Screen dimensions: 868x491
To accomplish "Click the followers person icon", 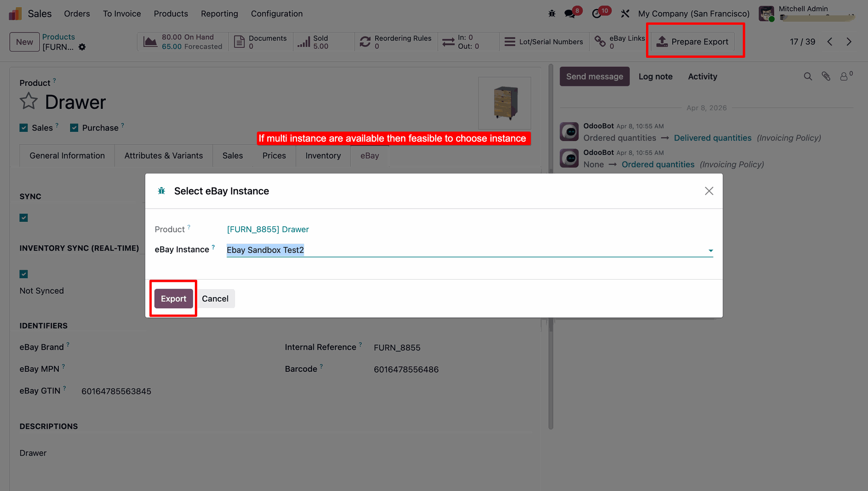I will point(844,76).
